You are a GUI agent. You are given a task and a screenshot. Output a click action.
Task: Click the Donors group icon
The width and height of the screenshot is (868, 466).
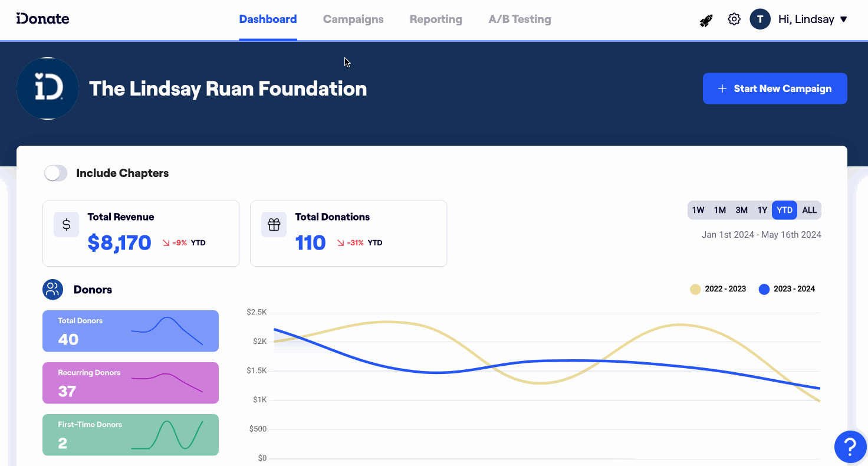tap(52, 289)
